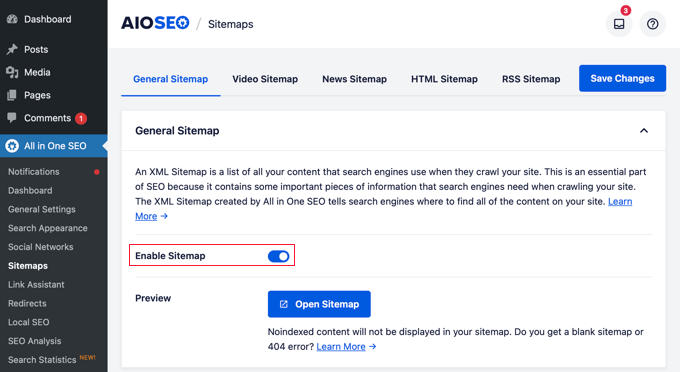
Task: Collapse the General Sitemap section chevron
Action: pyautogui.click(x=644, y=131)
